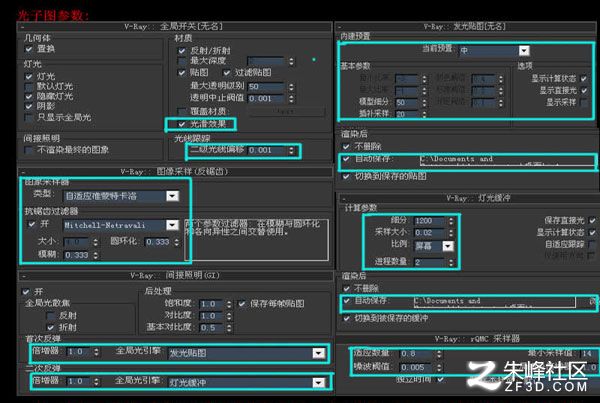600x403 pixels.
Task: Toggle 反射/折射 checkbox under 材质
Action: click(182, 51)
